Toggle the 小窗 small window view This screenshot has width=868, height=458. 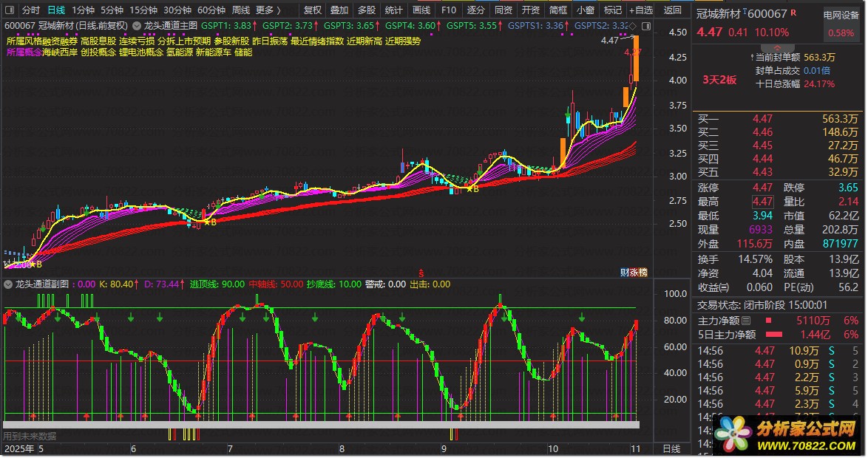click(586, 10)
